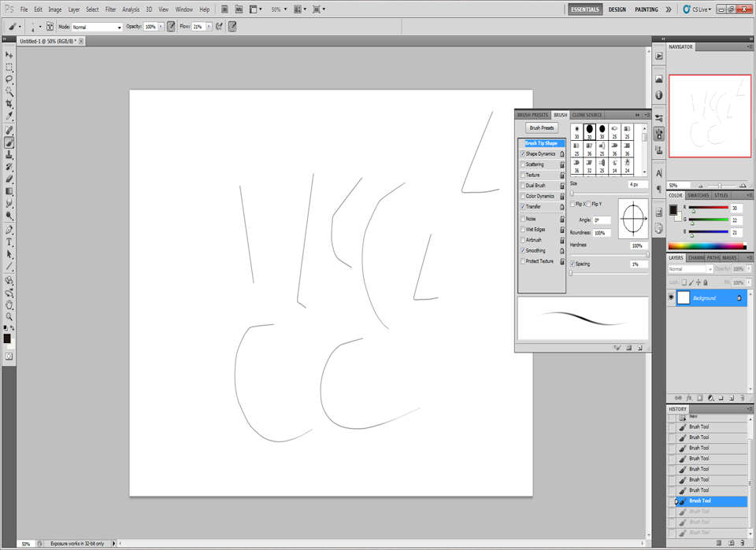Image resolution: width=756 pixels, height=550 pixels.
Task: Enable the Scattering checkbox
Action: [x=523, y=164]
